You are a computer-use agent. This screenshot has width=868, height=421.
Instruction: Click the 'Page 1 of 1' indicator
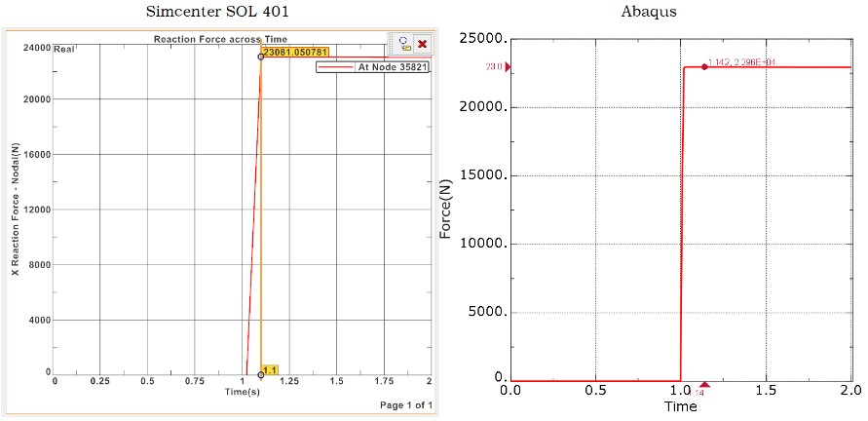pyautogui.click(x=406, y=405)
